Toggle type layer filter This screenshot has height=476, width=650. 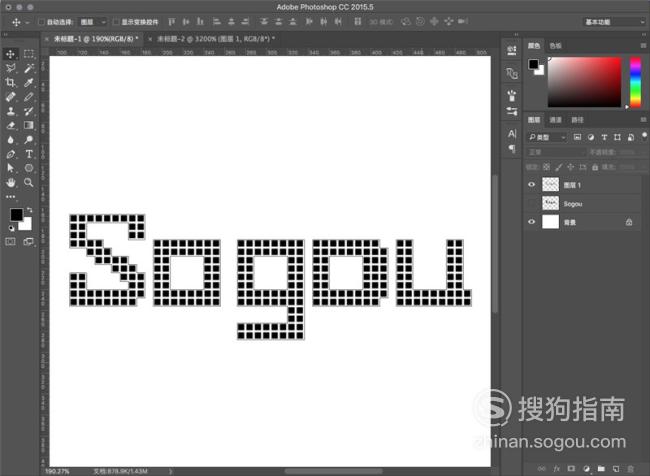click(604, 137)
